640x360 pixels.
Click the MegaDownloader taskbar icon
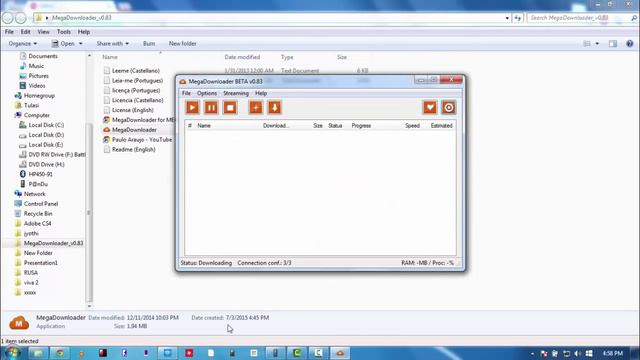(x=340, y=353)
